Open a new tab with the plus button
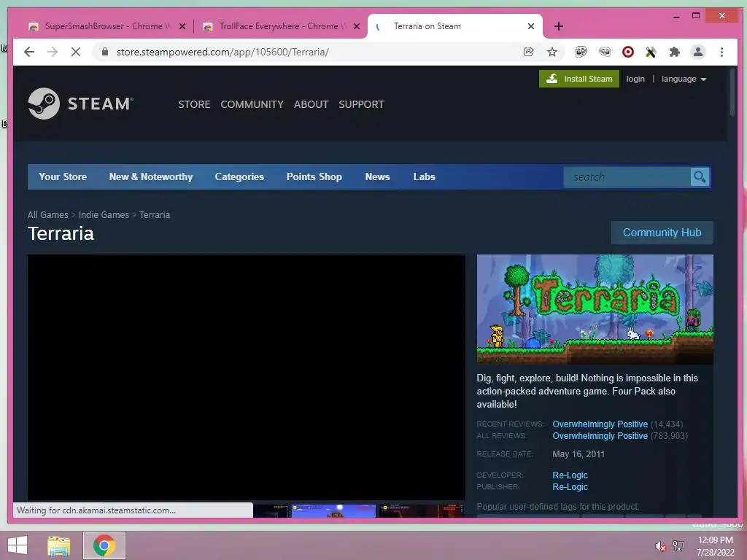This screenshot has width=747, height=560. (x=559, y=26)
